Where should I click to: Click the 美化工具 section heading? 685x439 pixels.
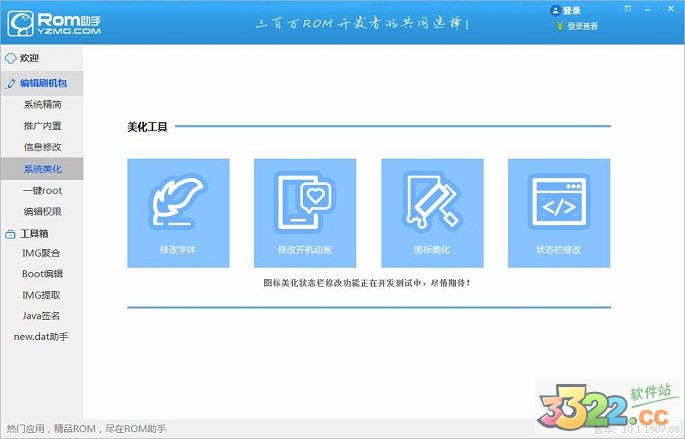coord(147,127)
